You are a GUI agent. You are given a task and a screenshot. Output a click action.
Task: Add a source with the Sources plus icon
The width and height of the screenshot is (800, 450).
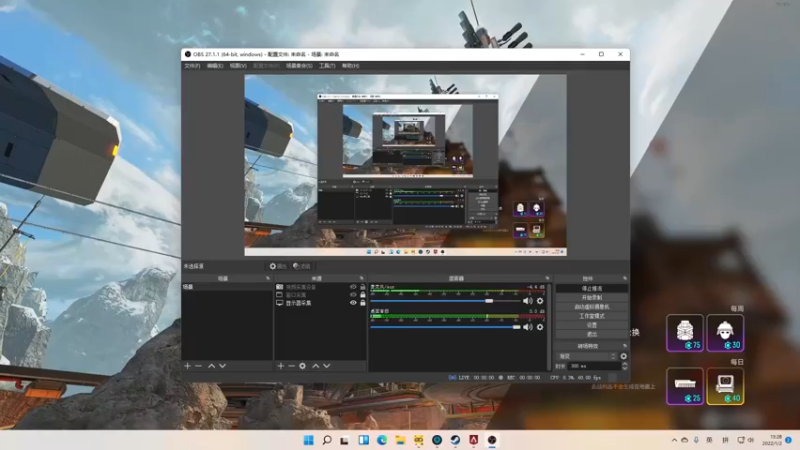[281, 366]
